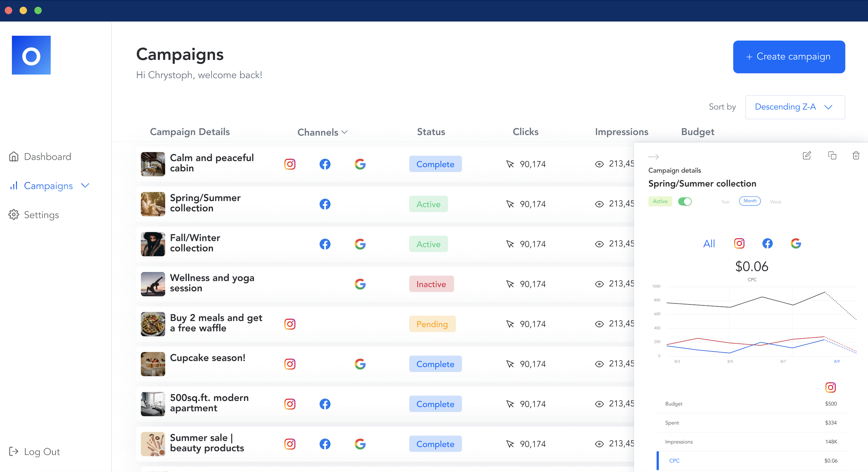Duplicate campaign with copy icon
The image size is (868, 472).
tap(832, 155)
